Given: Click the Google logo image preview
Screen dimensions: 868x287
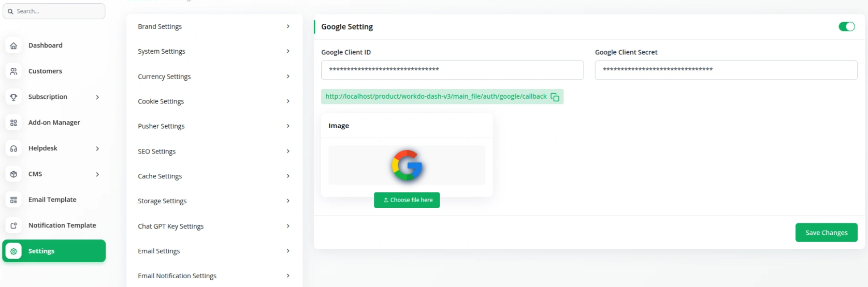Looking at the screenshot, I should coord(407,165).
